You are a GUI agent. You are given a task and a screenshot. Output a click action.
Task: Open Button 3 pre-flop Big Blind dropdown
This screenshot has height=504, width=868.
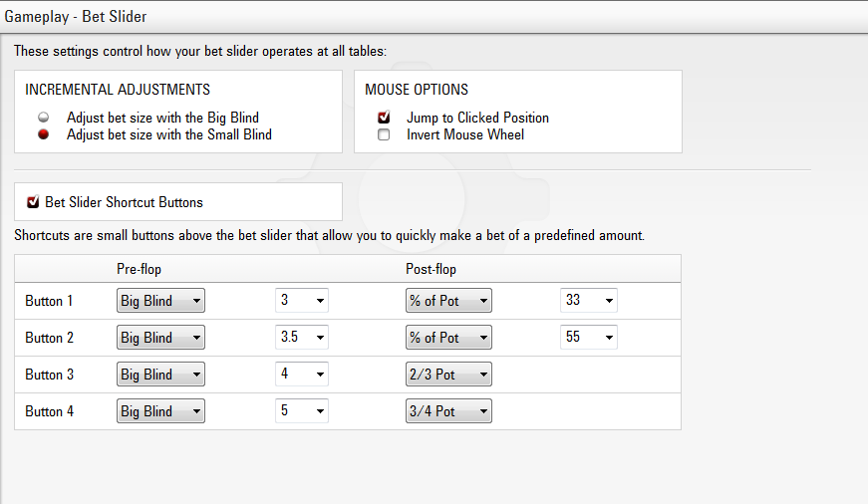(x=160, y=374)
